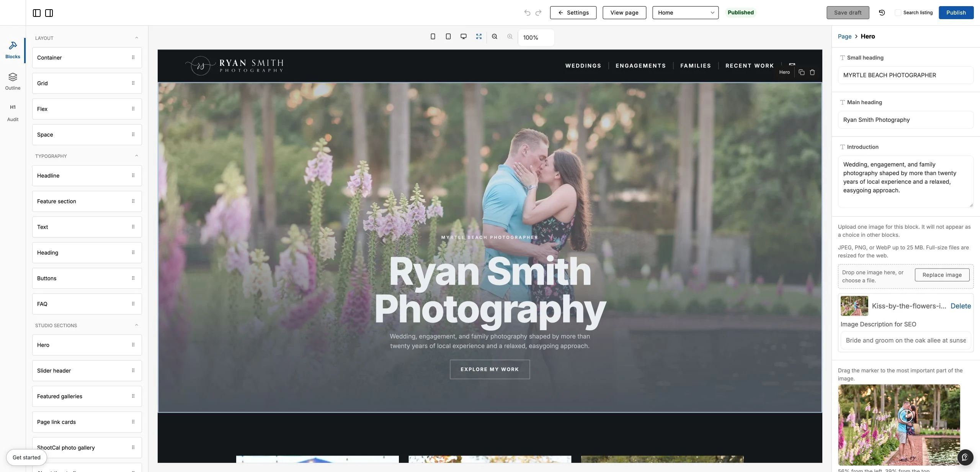Open ENGAGEMENTS in the site menu

pos(640,66)
